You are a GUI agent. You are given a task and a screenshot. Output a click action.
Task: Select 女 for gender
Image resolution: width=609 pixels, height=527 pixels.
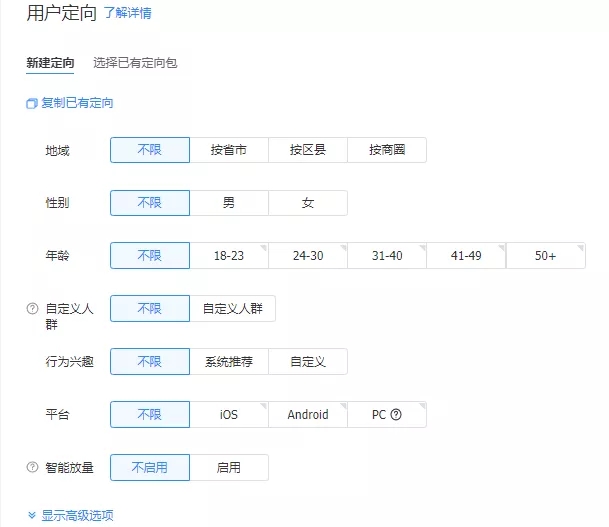tap(308, 203)
